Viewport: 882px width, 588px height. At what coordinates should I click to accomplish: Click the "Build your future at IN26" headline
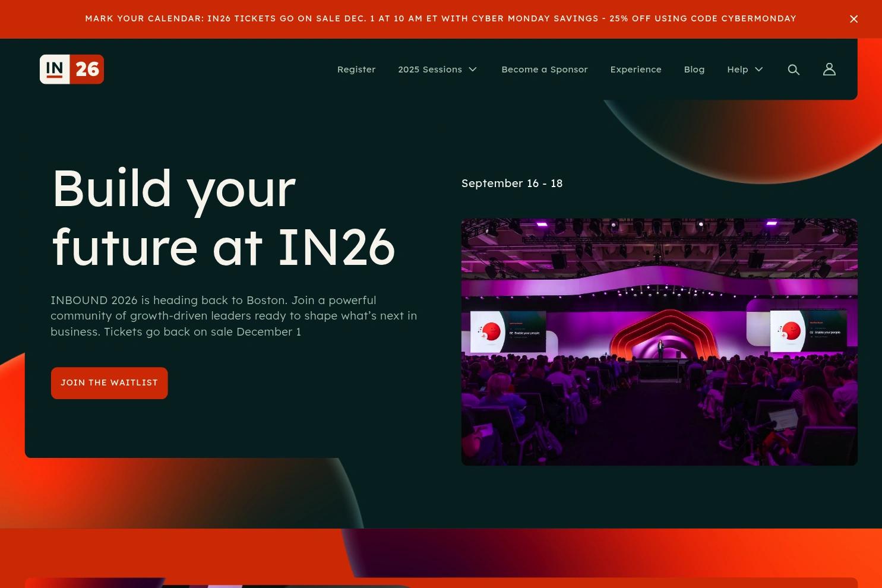pyautogui.click(x=223, y=217)
